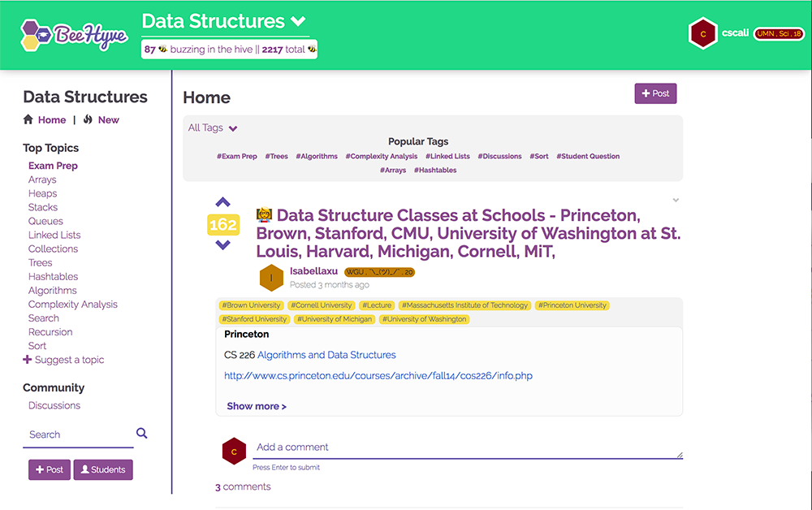The height and width of the screenshot is (510, 812).
Task: Downvote the Data Structure Classes post
Action: point(223,244)
